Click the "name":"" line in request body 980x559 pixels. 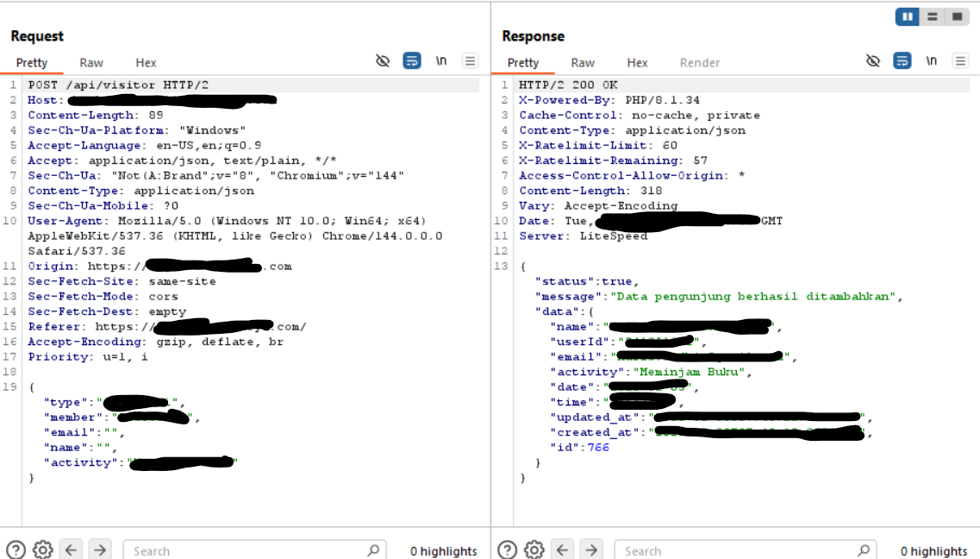point(80,447)
